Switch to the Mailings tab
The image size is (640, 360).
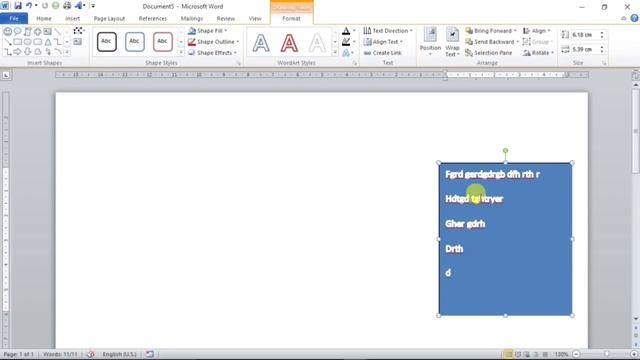[191, 18]
